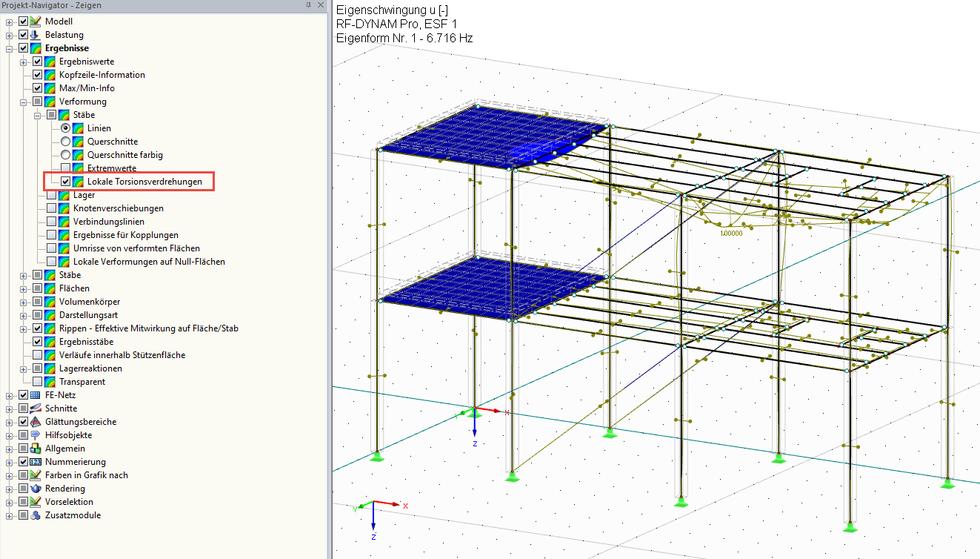The width and height of the screenshot is (980, 559).
Task: Uncheck the Lokale Torsionsverdrehungen checkbox
Action: pyautogui.click(x=65, y=181)
